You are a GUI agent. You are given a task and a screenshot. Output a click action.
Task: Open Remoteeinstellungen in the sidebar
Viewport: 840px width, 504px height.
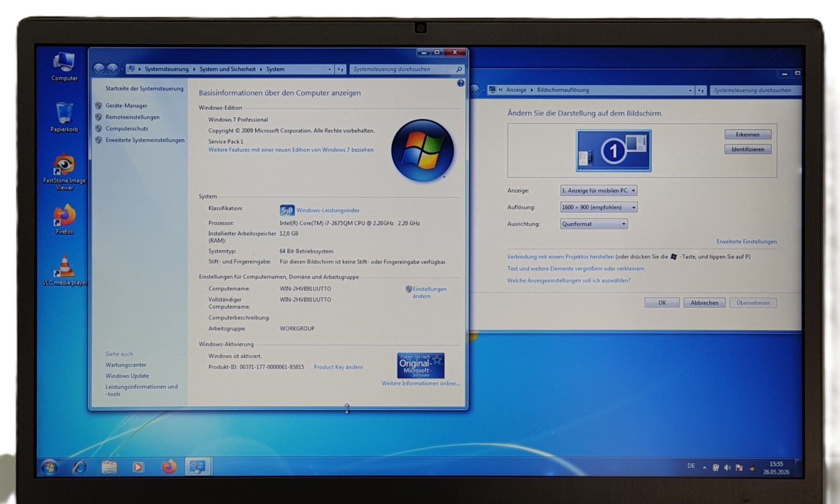tap(132, 117)
